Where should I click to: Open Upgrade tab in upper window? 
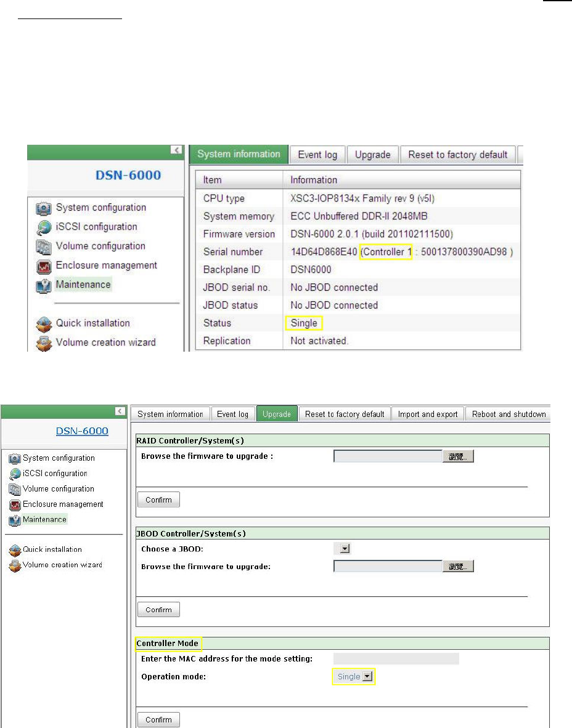(373, 155)
